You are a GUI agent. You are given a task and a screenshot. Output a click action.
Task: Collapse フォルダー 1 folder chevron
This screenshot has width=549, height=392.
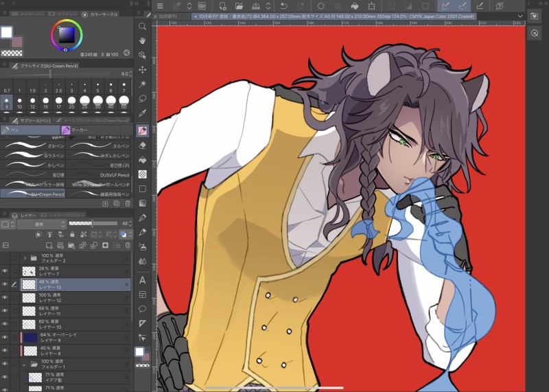click(24, 365)
